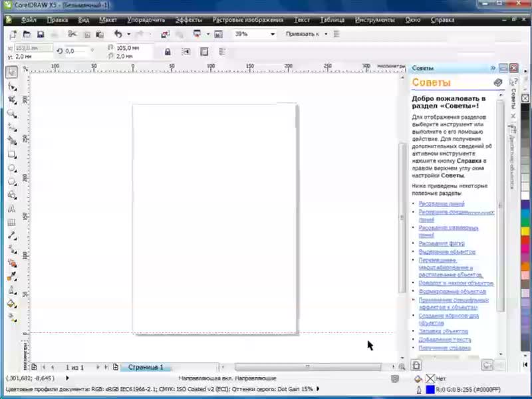
Task: Open the Добавление текста link
Action: click(445, 339)
